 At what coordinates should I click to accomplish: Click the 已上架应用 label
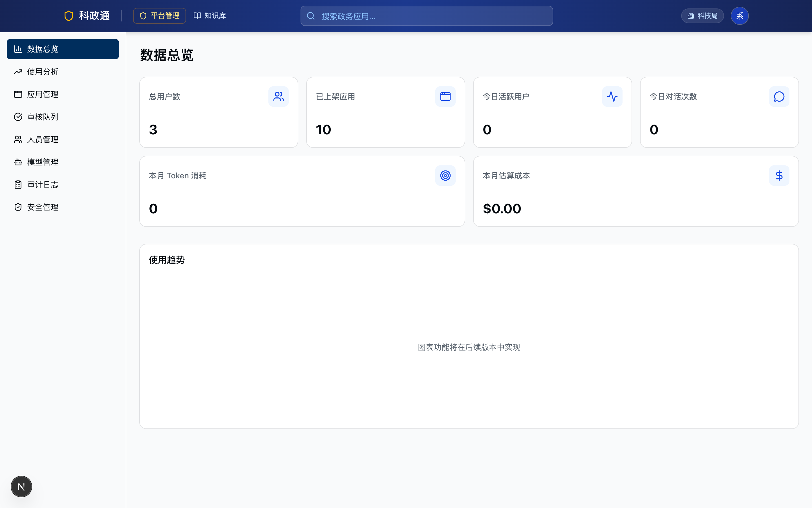click(336, 97)
